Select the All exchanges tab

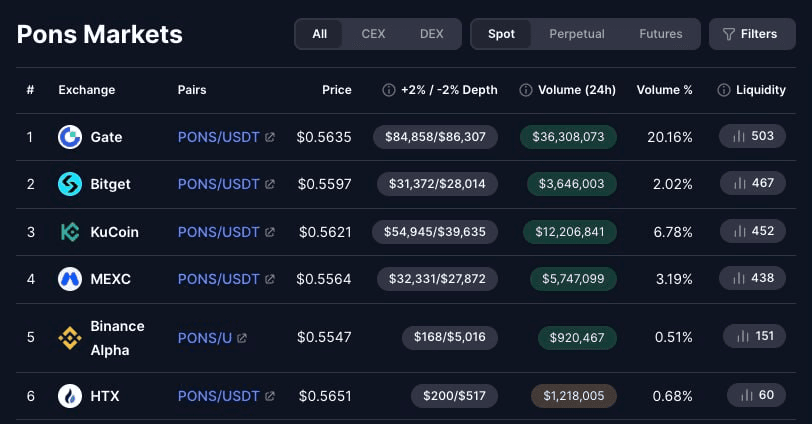320,34
